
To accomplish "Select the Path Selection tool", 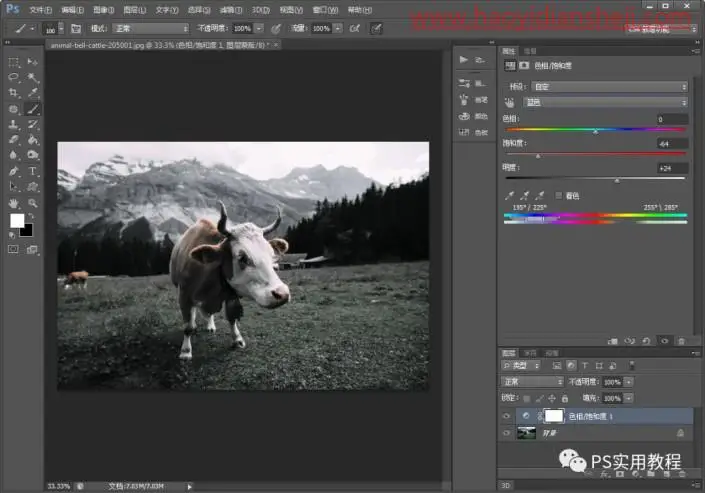I will pos(13,186).
